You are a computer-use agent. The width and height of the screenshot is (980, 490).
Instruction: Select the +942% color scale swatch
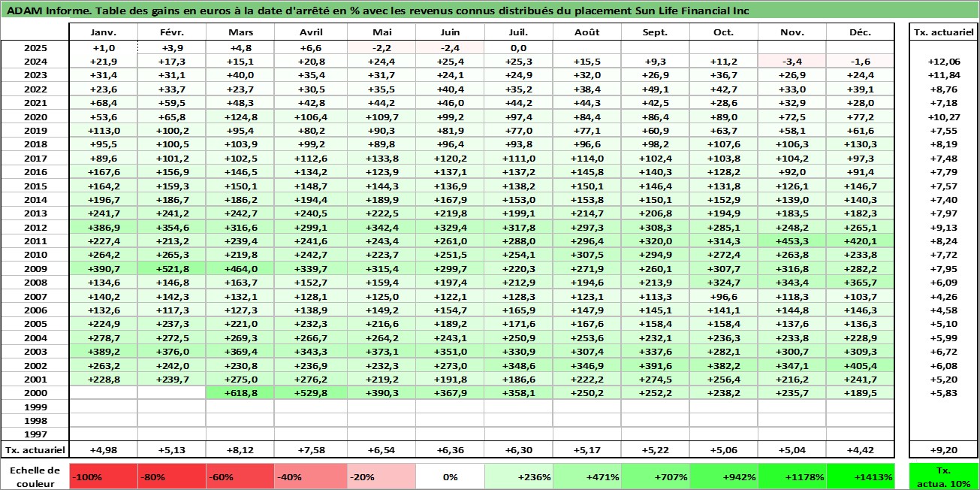point(724,476)
